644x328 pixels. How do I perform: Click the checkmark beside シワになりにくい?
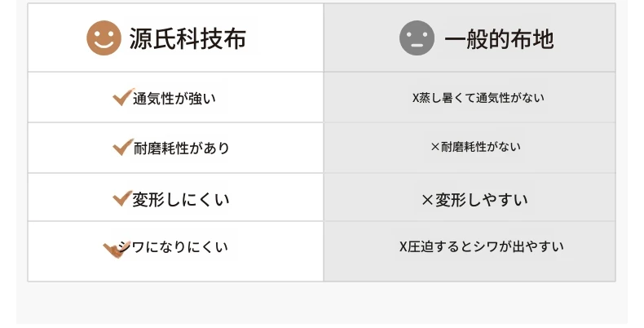pyautogui.click(x=117, y=250)
